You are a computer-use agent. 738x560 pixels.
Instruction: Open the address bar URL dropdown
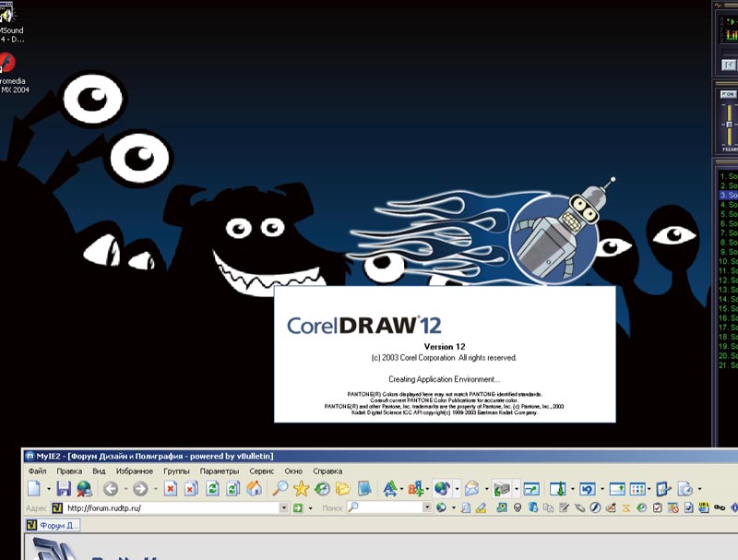point(284,507)
